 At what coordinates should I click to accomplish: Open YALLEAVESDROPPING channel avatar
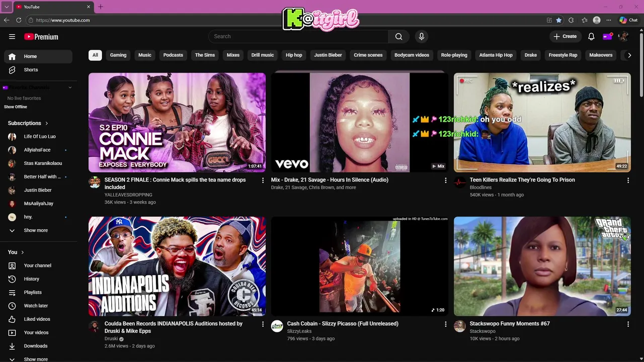[95, 182]
